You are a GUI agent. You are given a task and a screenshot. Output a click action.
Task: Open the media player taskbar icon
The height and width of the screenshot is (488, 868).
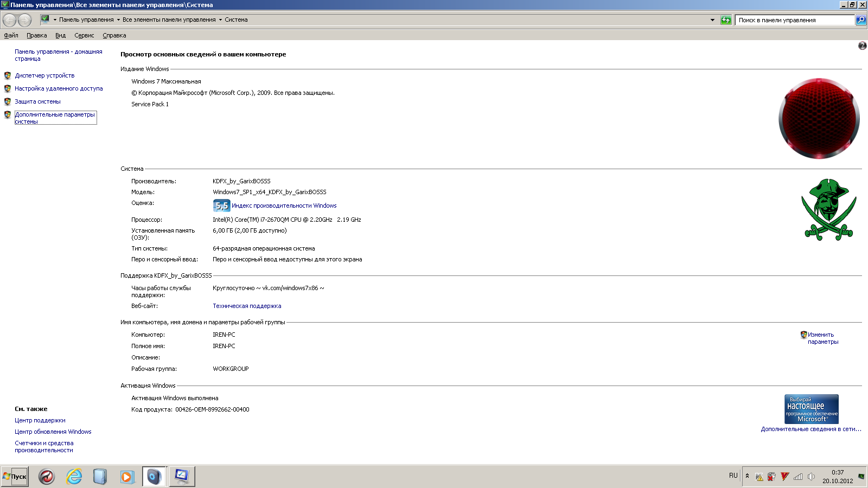coord(127,477)
